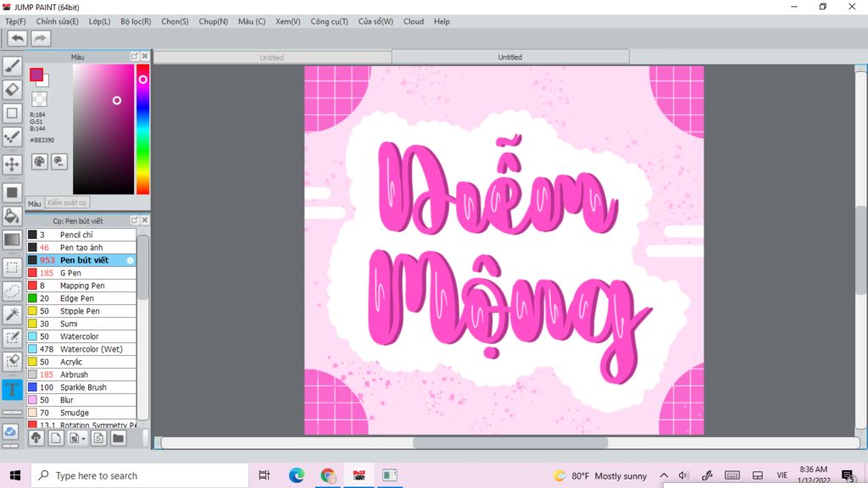868x488 pixels.
Task: Open the Lớp(L) menu
Action: click(x=100, y=21)
